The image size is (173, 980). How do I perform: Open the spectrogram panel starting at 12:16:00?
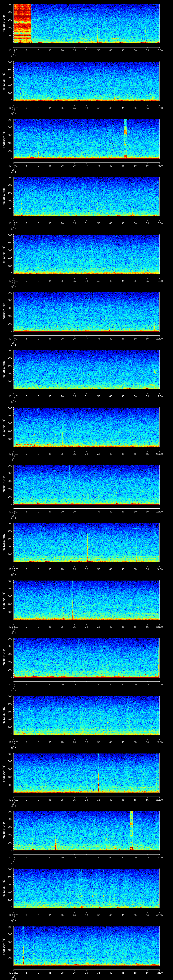(86, 139)
